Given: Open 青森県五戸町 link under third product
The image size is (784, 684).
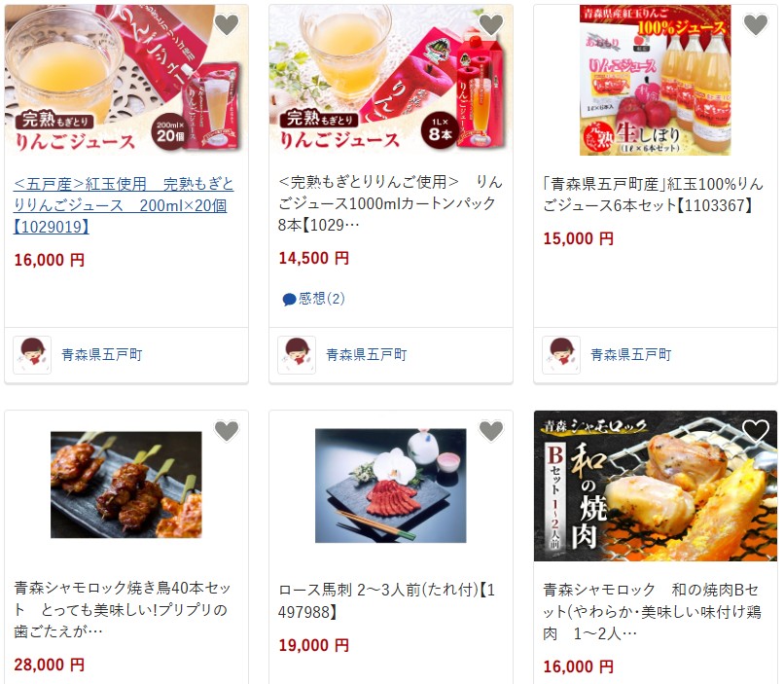Looking at the screenshot, I should [631, 355].
